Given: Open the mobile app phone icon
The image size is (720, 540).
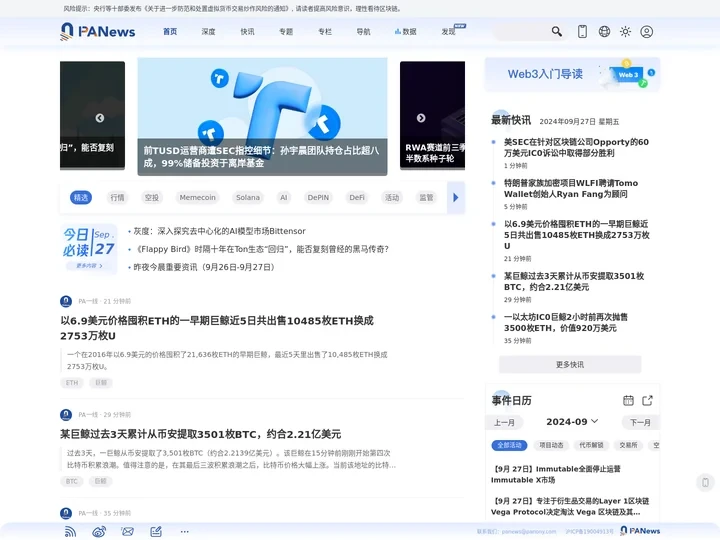Looking at the screenshot, I should point(582,31).
